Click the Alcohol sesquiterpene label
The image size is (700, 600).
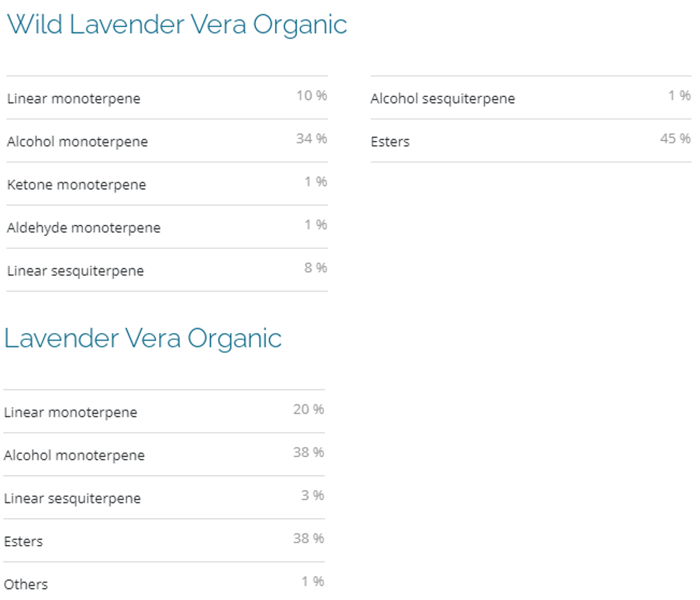point(443,98)
